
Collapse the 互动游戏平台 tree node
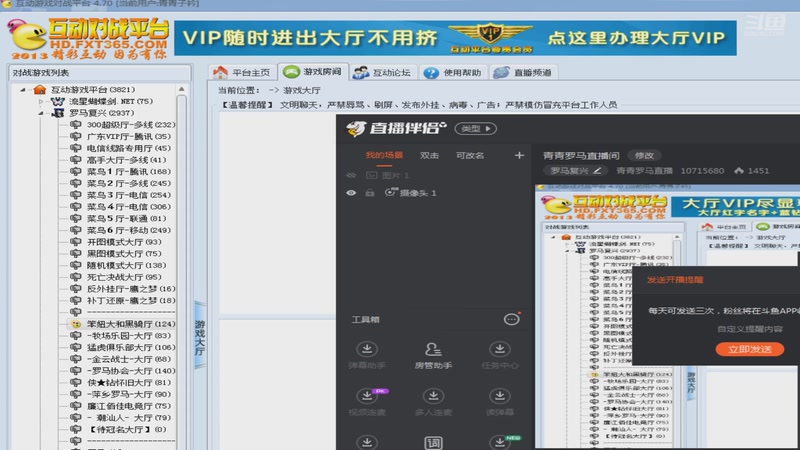coord(22,90)
